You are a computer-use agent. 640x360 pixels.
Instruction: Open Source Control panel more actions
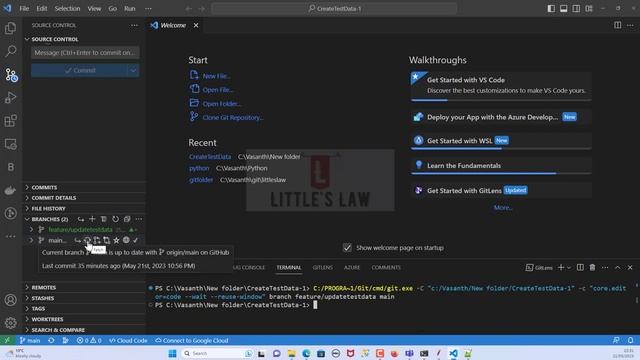coord(134,25)
